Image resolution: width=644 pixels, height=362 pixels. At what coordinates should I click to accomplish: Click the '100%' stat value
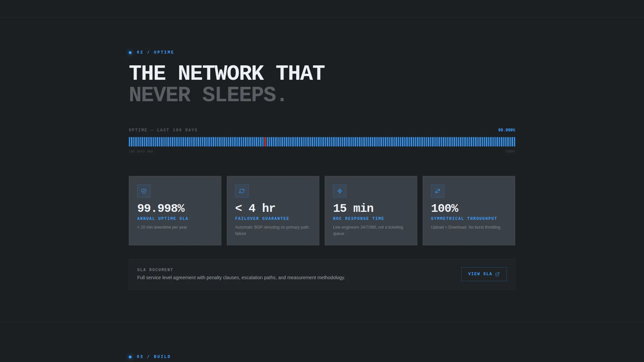(445, 208)
